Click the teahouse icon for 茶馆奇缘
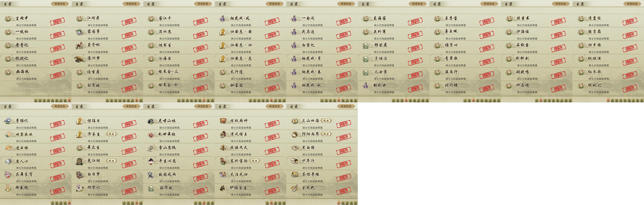Image resolution: width=644 pixels, height=205 pixels. point(294,175)
